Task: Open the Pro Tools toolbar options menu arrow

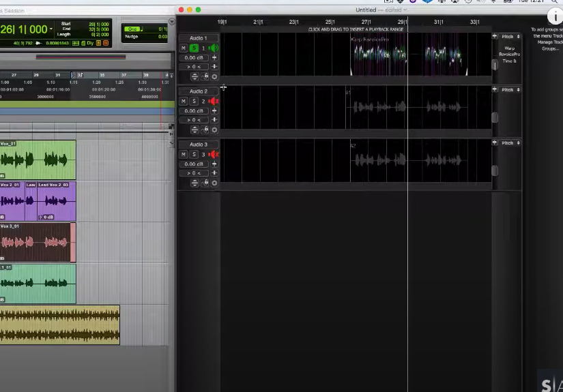Action: tap(171, 22)
